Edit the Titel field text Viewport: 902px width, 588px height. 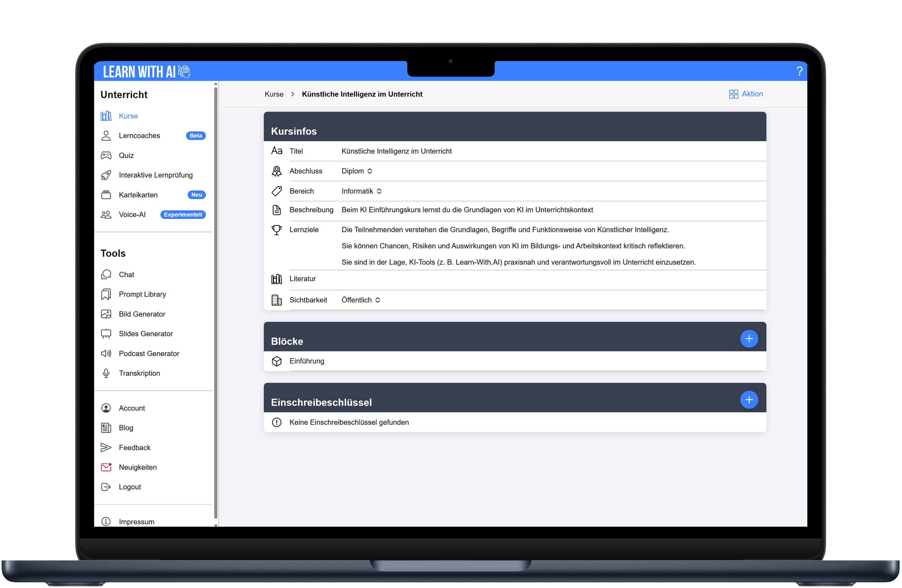click(x=396, y=151)
